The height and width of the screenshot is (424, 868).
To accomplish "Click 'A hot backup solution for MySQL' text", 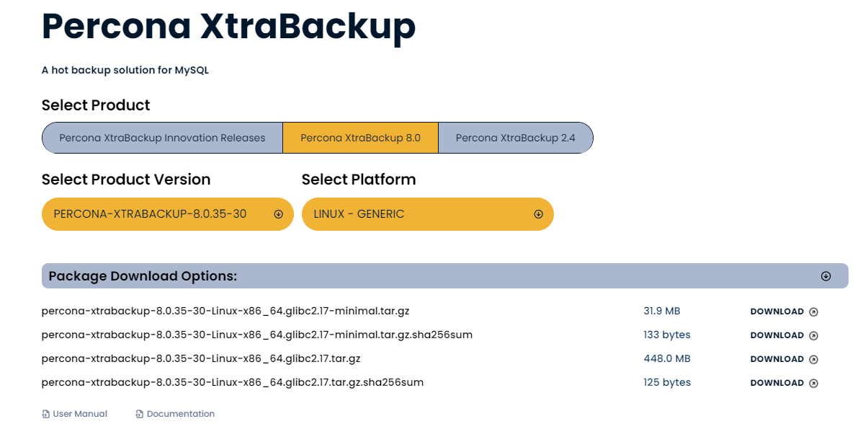I will 125,70.
